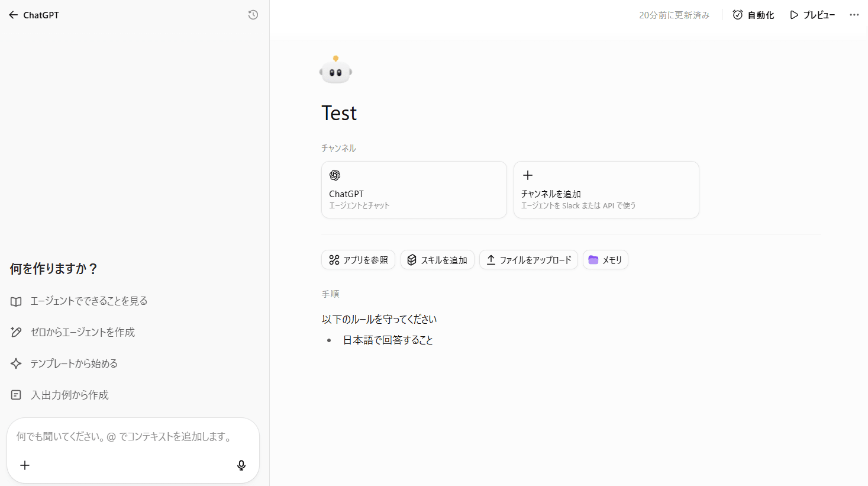Image resolution: width=868 pixels, height=486 pixels.
Task: Go back using the ChatGPT arrow
Action: coord(13,15)
